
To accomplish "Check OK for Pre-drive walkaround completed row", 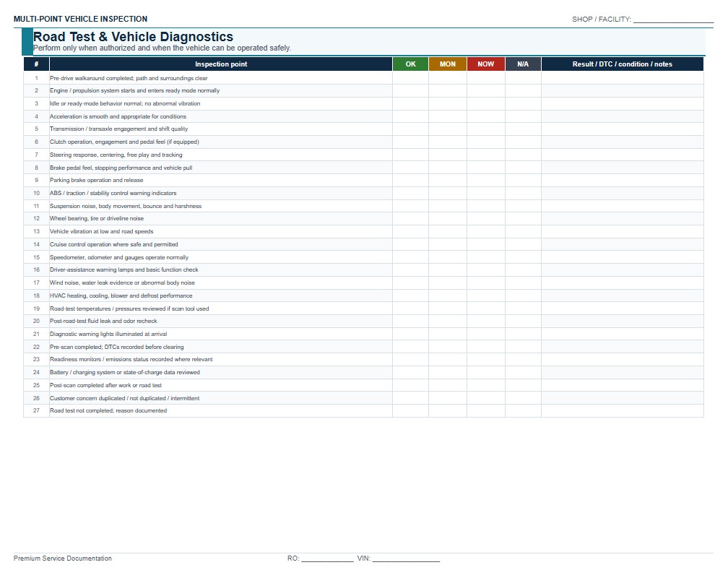I will [410, 78].
